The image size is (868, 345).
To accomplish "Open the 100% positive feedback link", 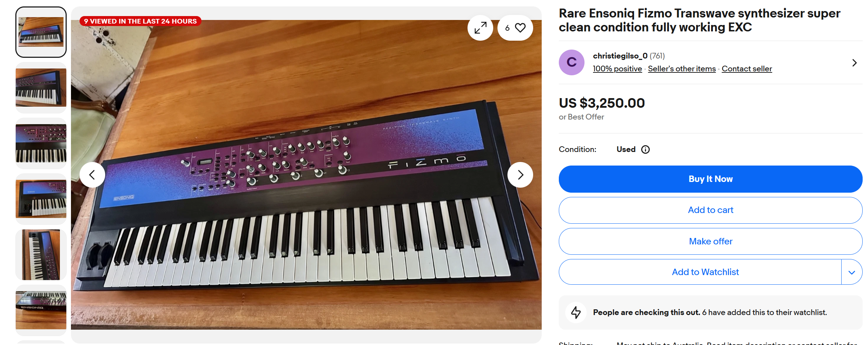I will (x=617, y=69).
